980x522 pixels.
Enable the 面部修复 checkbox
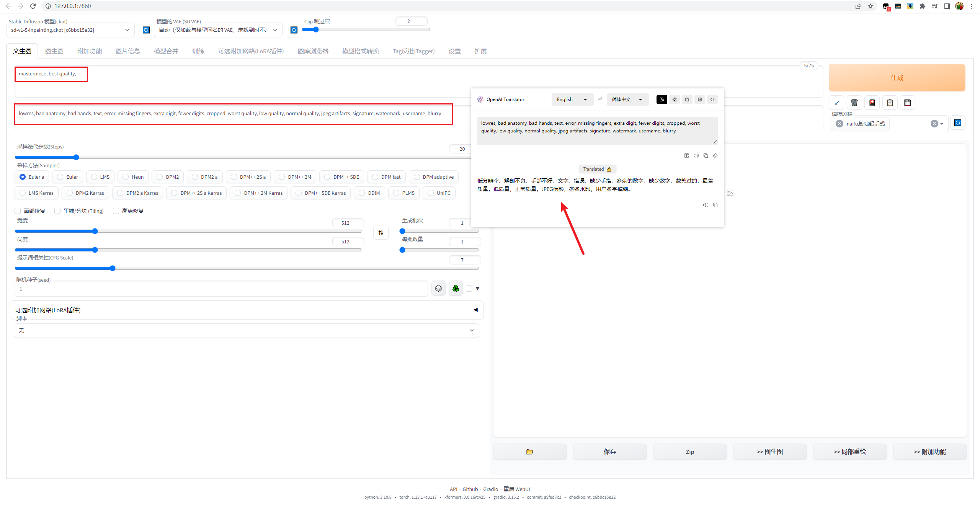point(18,211)
